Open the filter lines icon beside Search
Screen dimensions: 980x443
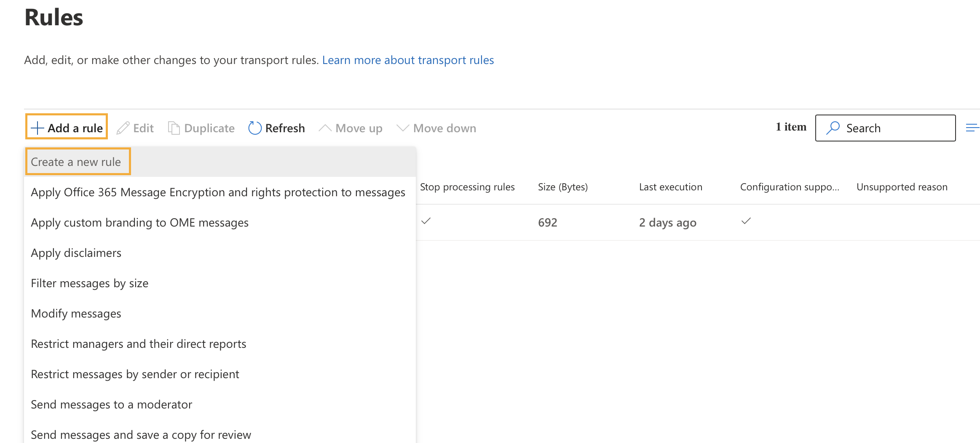(x=972, y=128)
